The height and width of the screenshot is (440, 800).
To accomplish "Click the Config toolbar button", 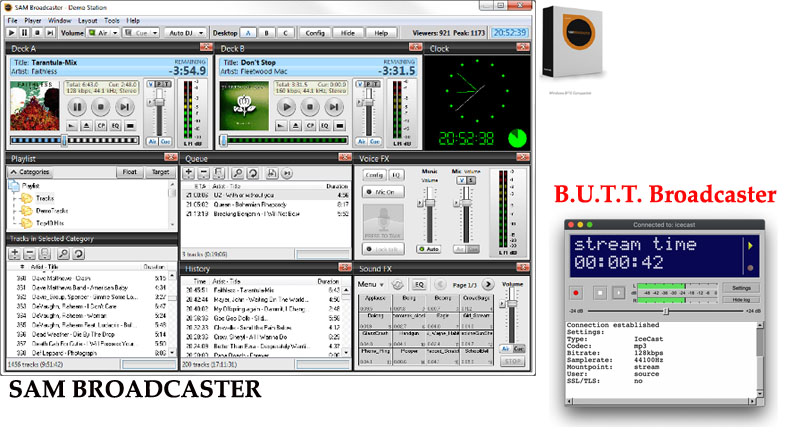I will coord(315,33).
